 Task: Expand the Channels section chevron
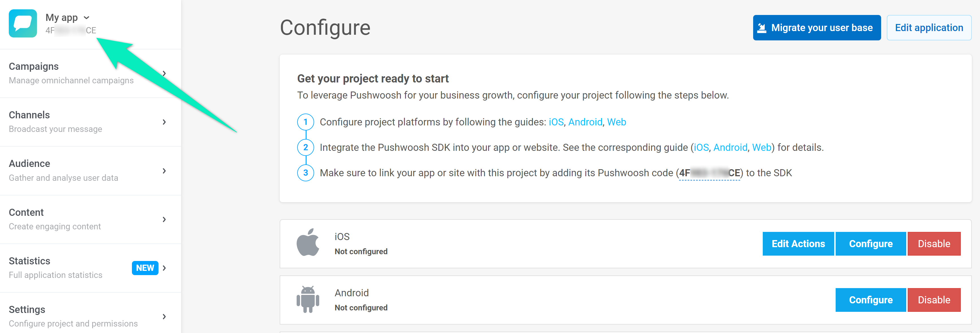pyautogui.click(x=164, y=122)
